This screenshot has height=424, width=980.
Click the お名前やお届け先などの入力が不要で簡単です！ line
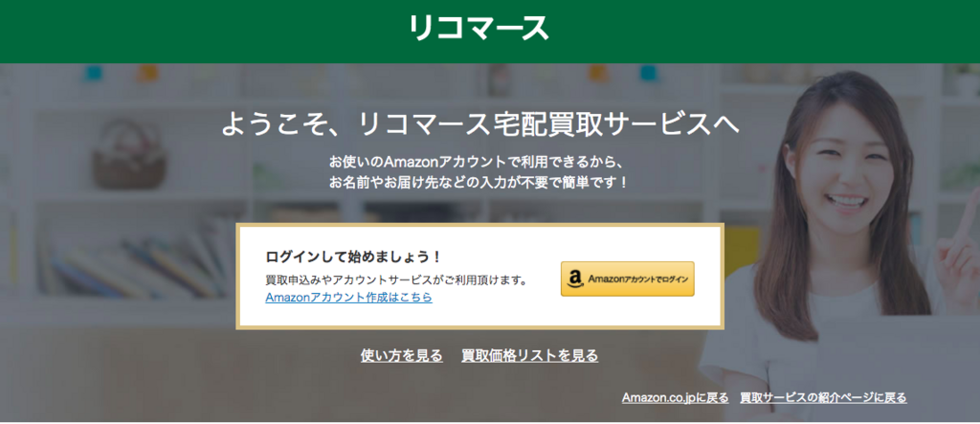coord(477,183)
